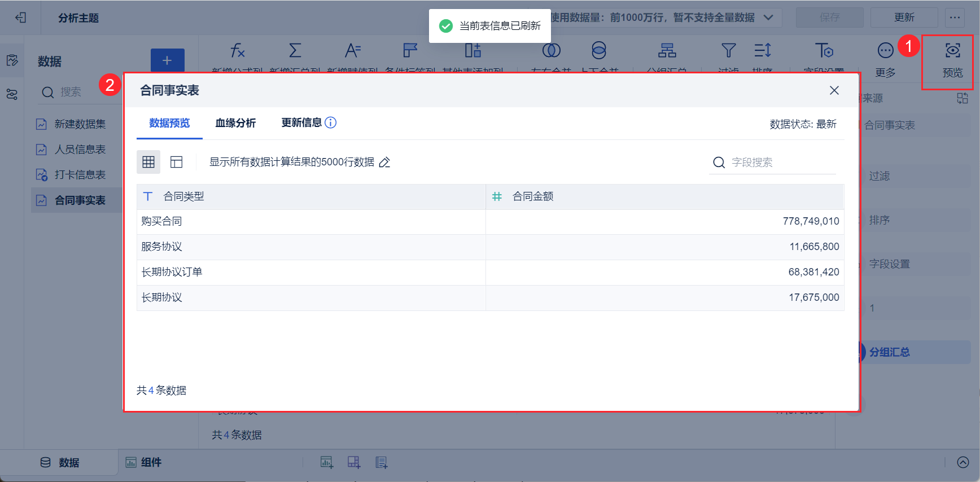The height and width of the screenshot is (482, 980).
Task: Click the 新增赋值列 A= toolbar icon
Action: pyautogui.click(x=353, y=51)
